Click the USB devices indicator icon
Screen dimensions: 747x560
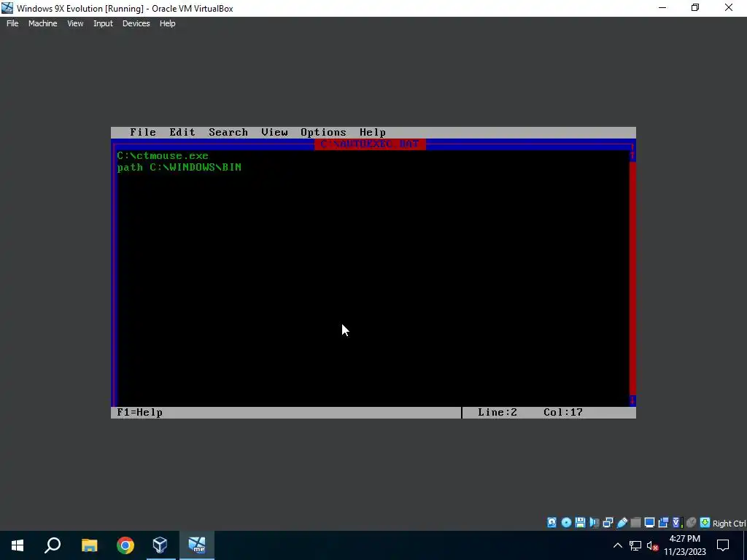[622, 523]
